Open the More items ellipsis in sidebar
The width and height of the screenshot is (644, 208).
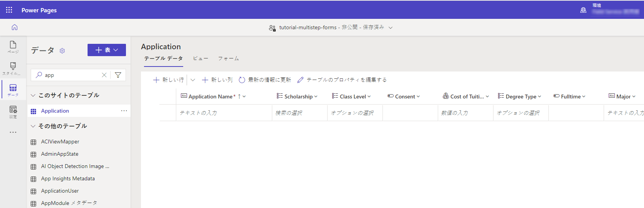tap(13, 132)
